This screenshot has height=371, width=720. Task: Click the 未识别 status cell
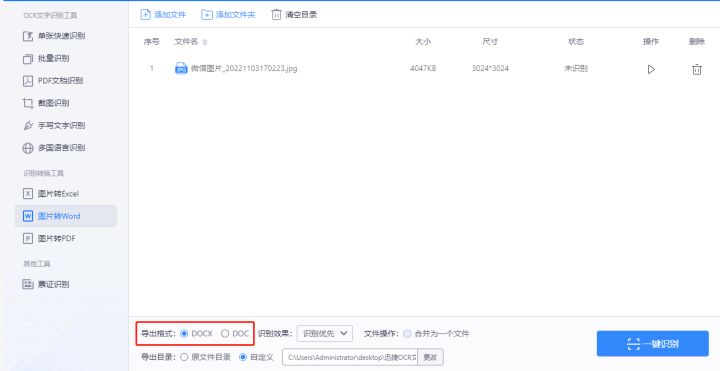coord(576,68)
